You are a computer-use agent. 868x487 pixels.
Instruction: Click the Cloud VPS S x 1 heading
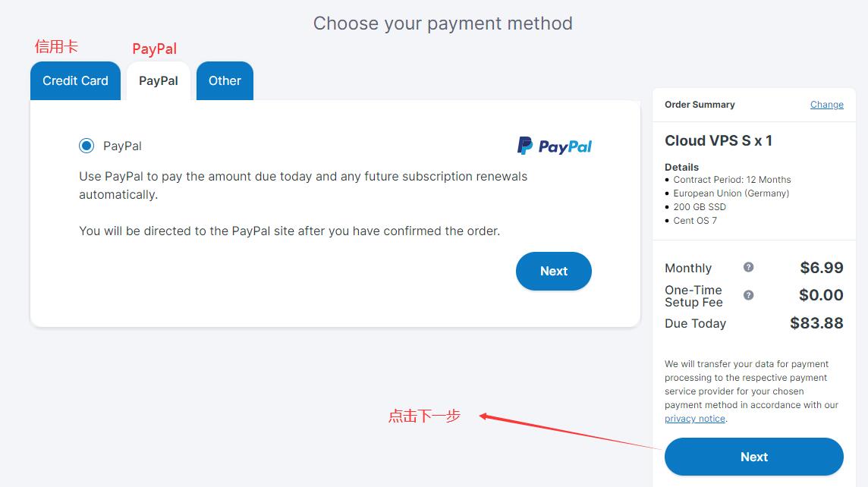[718, 140]
